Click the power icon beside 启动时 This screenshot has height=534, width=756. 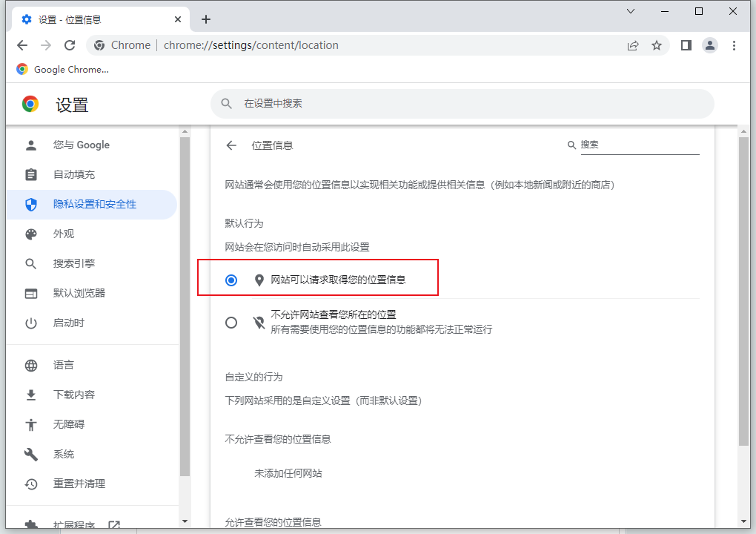pos(31,323)
